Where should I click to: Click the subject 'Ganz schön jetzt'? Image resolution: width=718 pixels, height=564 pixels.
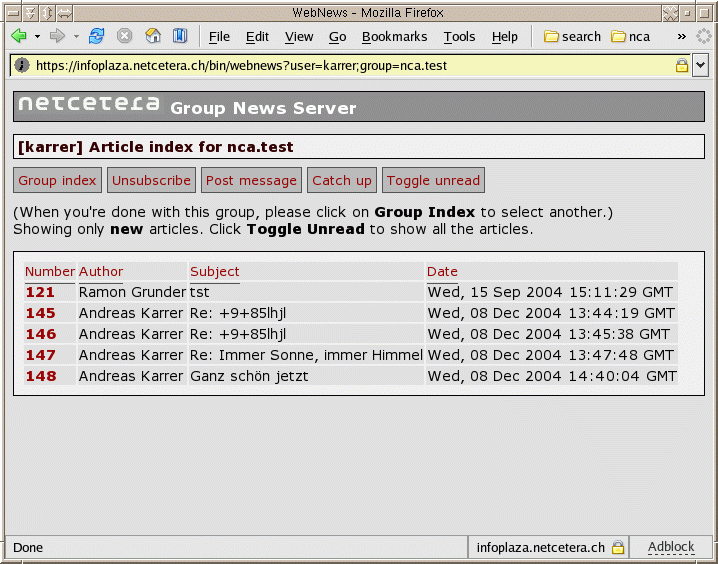[x=249, y=376]
